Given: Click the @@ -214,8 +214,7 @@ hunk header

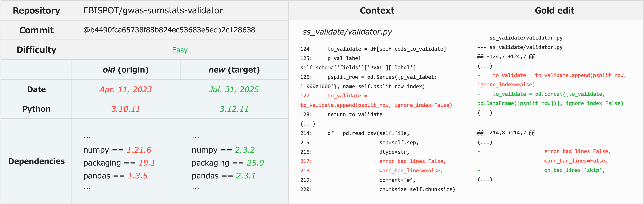Looking at the screenshot, I should pyautogui.click(x=506, y=133).
